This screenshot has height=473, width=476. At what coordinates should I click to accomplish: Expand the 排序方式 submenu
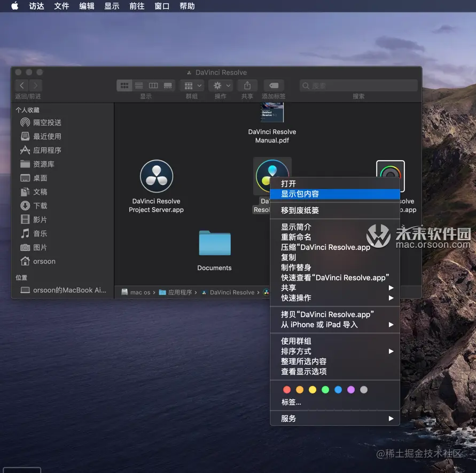[x=335, y=351]
